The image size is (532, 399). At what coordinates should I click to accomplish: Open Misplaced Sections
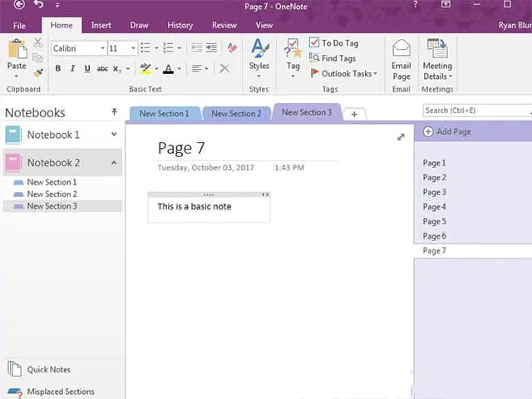(x=51, y=392)
